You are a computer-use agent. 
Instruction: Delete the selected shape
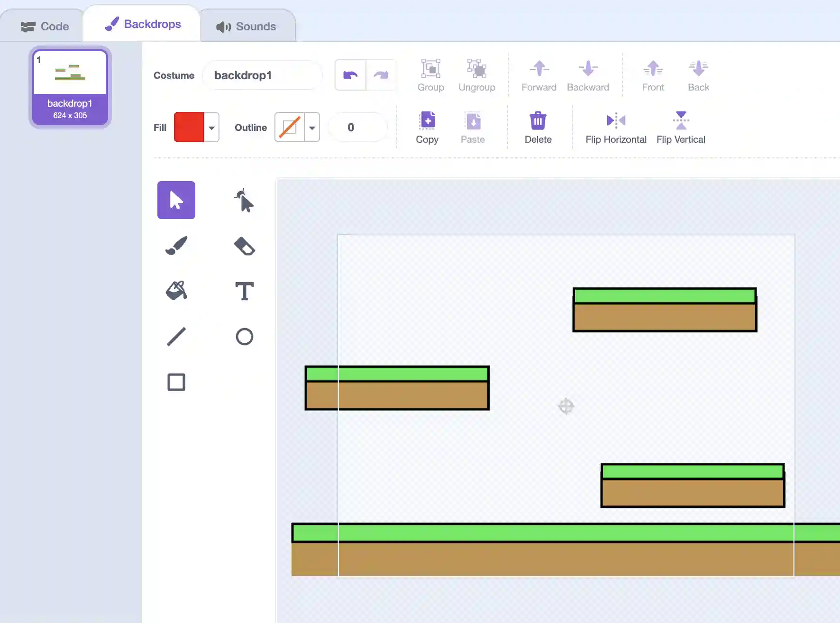pyautogui.click(x=538, y=128)
